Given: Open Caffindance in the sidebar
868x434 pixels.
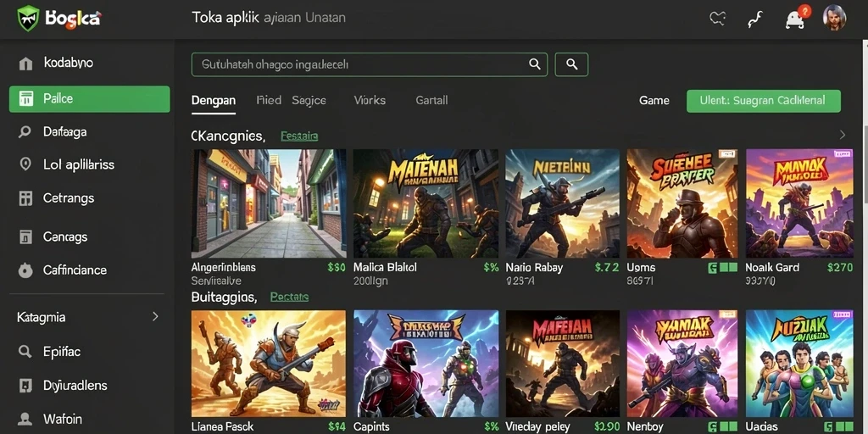Looking at the screenshot, I should [75, 270].
